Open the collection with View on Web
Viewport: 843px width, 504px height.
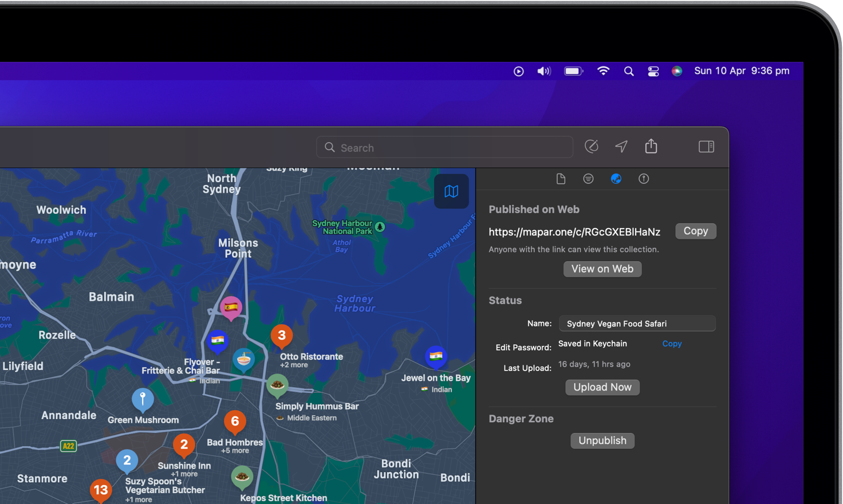[602, 269]
